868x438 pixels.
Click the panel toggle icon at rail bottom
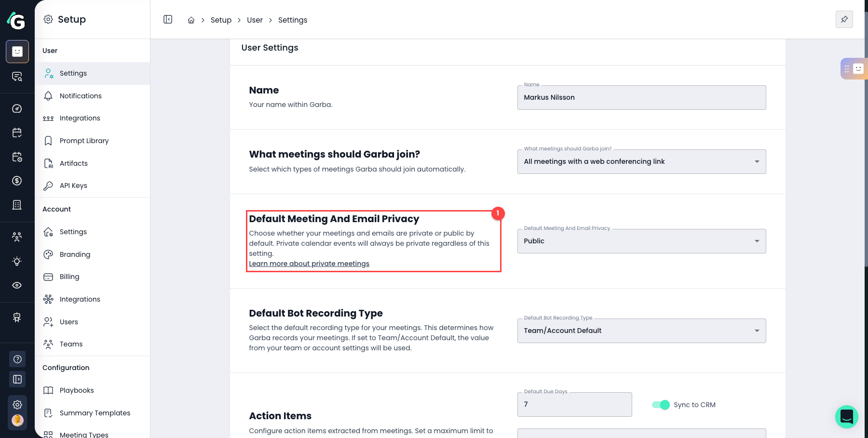coord(17,379)
